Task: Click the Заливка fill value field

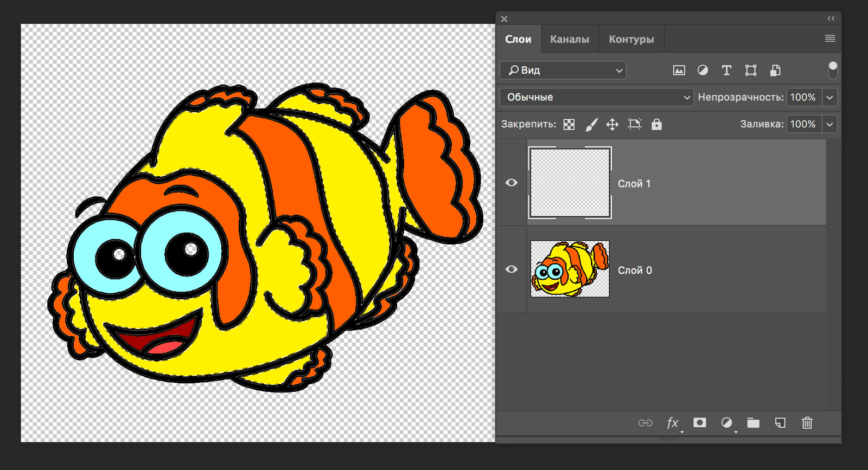Action: (x=803, y=124)
